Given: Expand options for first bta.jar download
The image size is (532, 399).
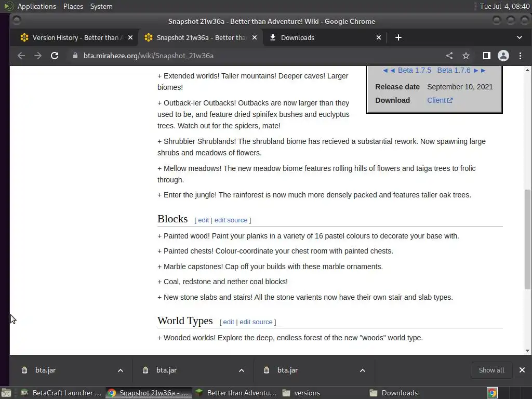Looking at the screenshot, I should click(x=121, y=370).
